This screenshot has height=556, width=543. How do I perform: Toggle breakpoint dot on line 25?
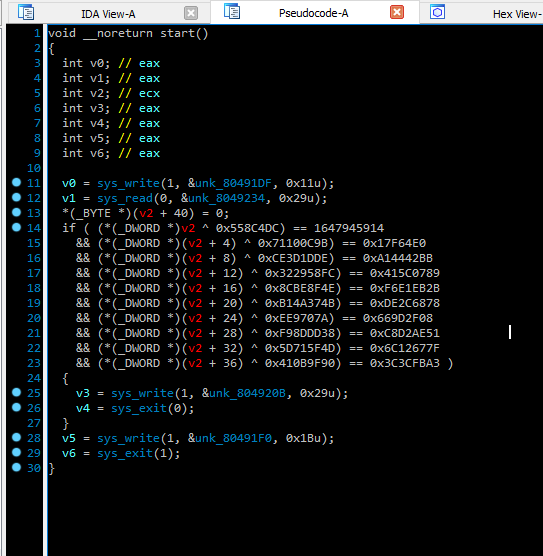click(x=16, y=392)
